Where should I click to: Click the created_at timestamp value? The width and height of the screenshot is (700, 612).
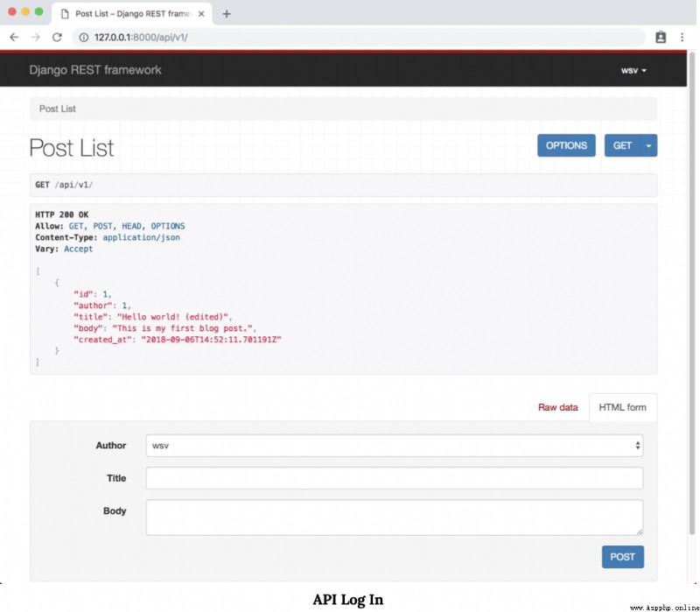click(x=211, y=340)
